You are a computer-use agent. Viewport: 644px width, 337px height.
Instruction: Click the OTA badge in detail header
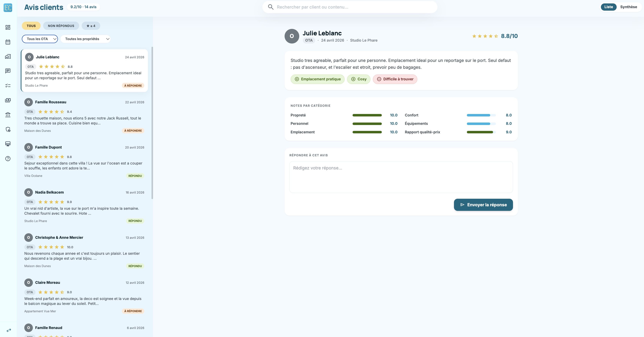(309, 40)
